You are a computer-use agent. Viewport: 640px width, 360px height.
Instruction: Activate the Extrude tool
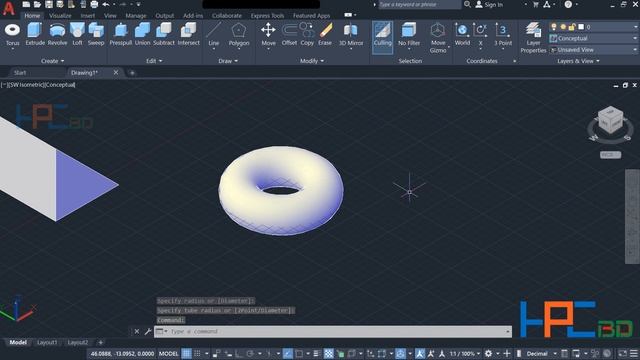tap(35, 34)
